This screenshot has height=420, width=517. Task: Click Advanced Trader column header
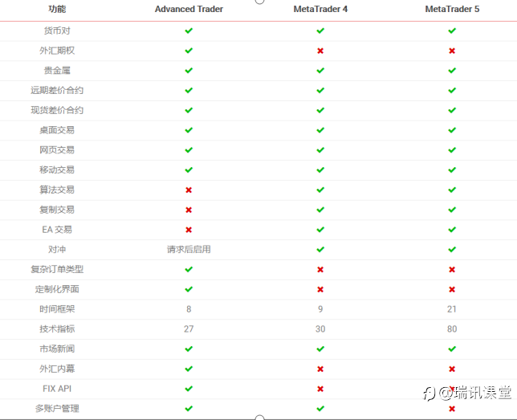pos(189,10)
